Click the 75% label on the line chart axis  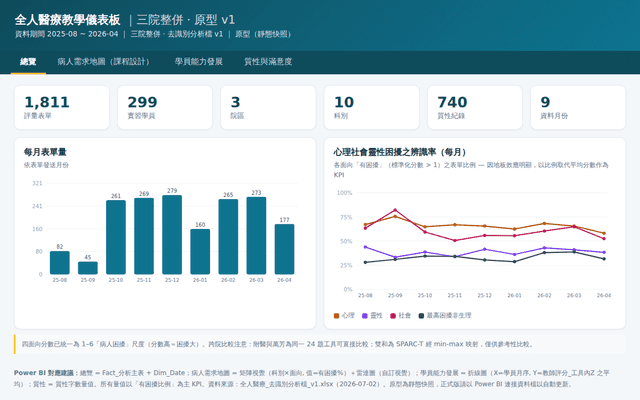pos(345,217)
